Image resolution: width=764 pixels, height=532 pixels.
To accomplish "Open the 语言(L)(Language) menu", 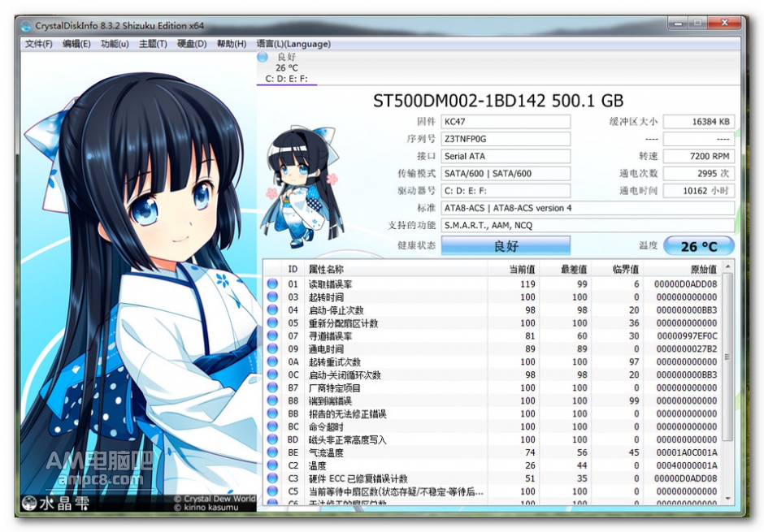I will coord(293,44).
